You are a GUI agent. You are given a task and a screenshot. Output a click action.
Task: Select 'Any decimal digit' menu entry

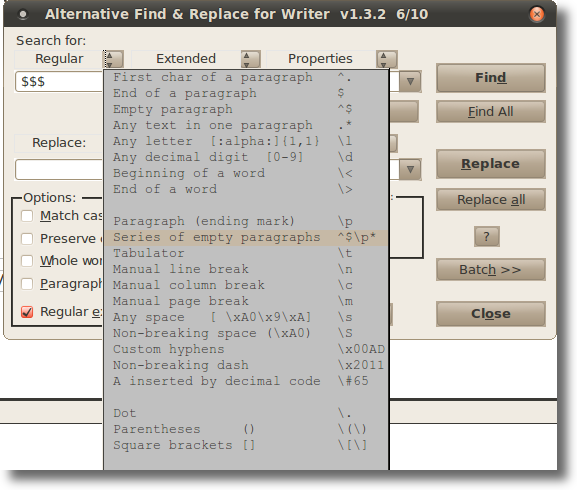245,157
